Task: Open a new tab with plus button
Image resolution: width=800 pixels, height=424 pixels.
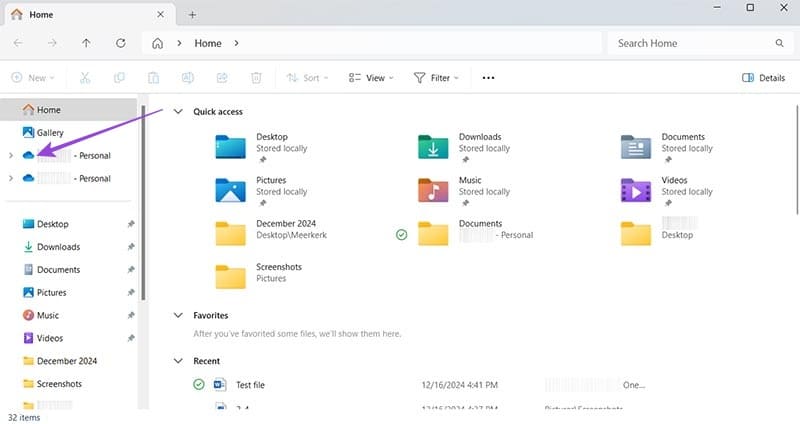Action: [x=192, y=14]
